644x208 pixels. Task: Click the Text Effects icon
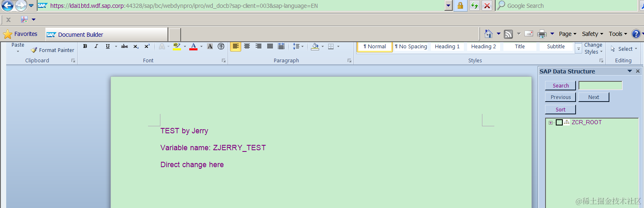click(162, 46)
